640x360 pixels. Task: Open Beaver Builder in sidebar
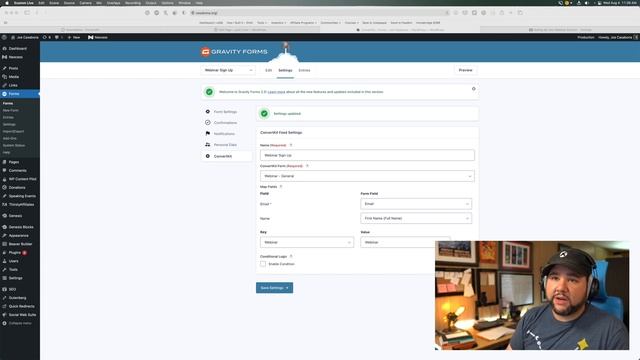click(20, 244)
